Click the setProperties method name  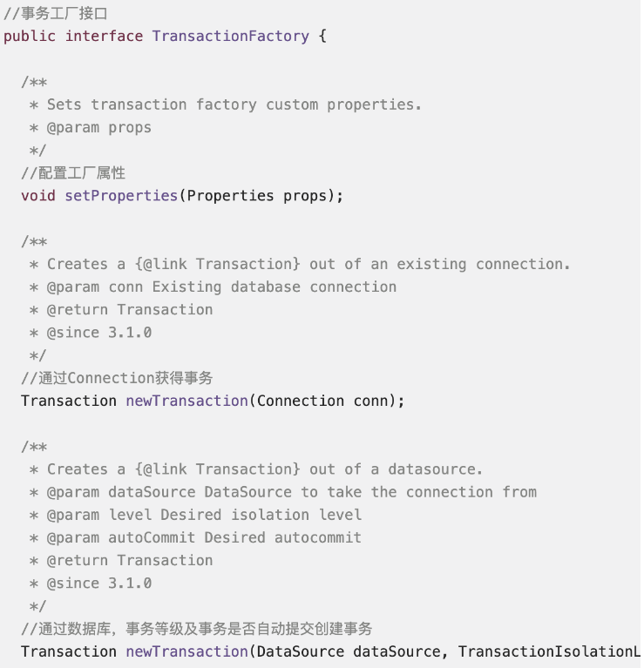point(121,195)
